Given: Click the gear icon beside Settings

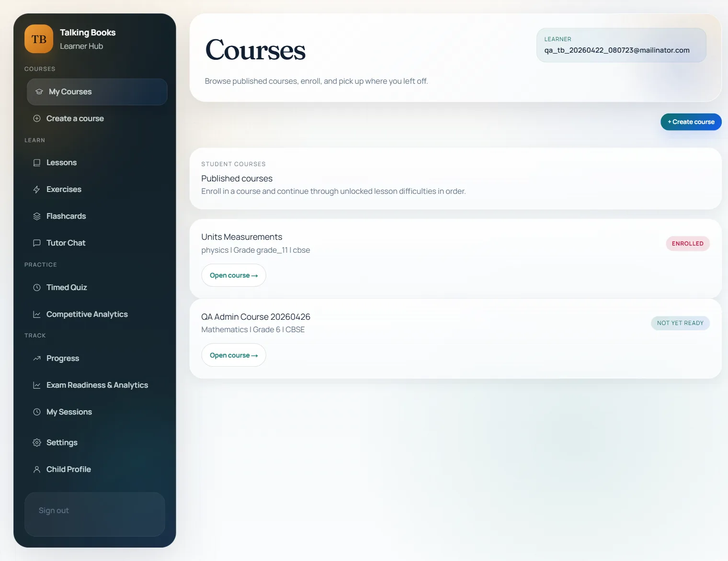Looking at the screenshot, I should [x=37, y=443].
